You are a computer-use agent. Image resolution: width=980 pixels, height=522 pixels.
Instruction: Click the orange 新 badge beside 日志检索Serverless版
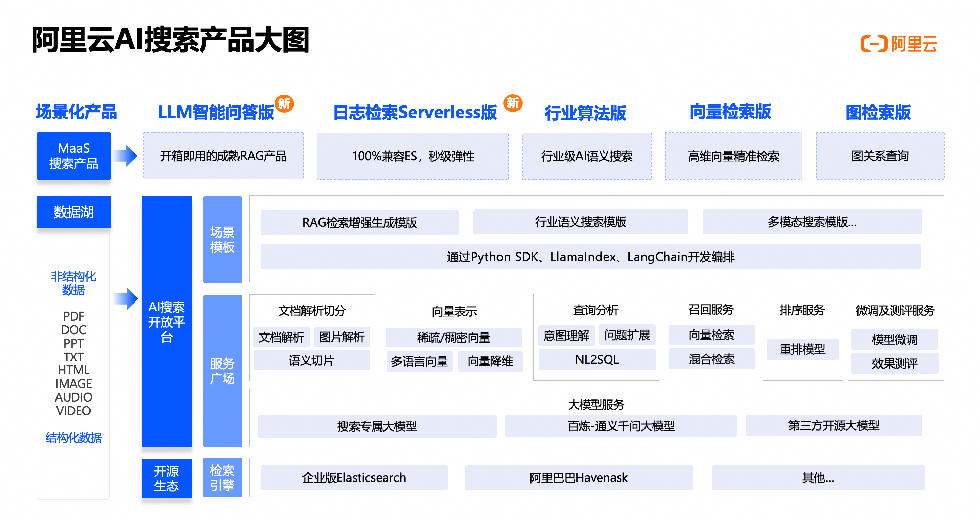[512, 103]
